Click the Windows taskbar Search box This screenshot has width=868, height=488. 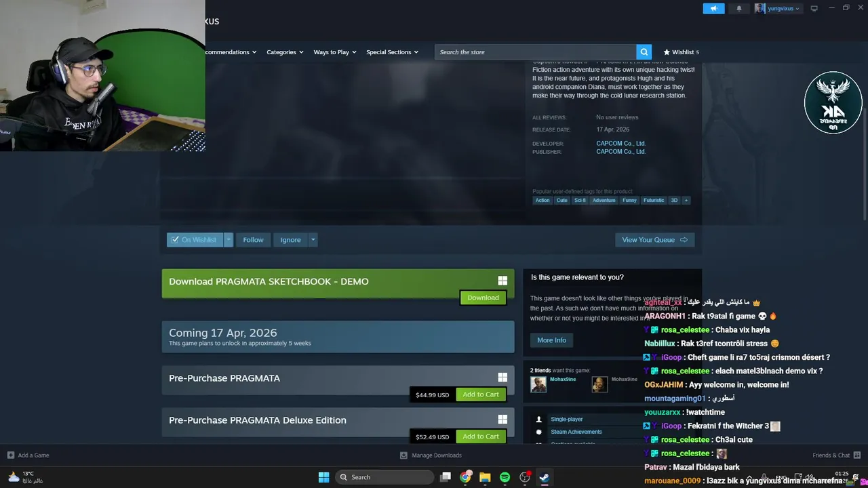(385, 477)
